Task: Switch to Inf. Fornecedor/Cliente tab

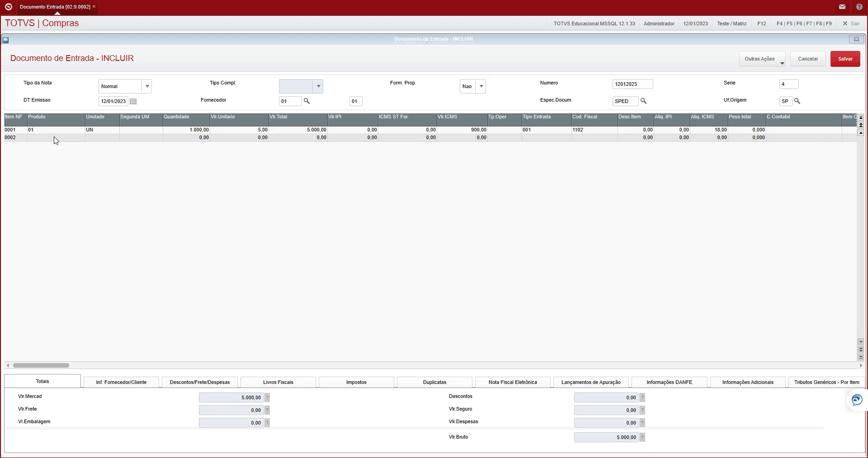Action: coord(121,382)
